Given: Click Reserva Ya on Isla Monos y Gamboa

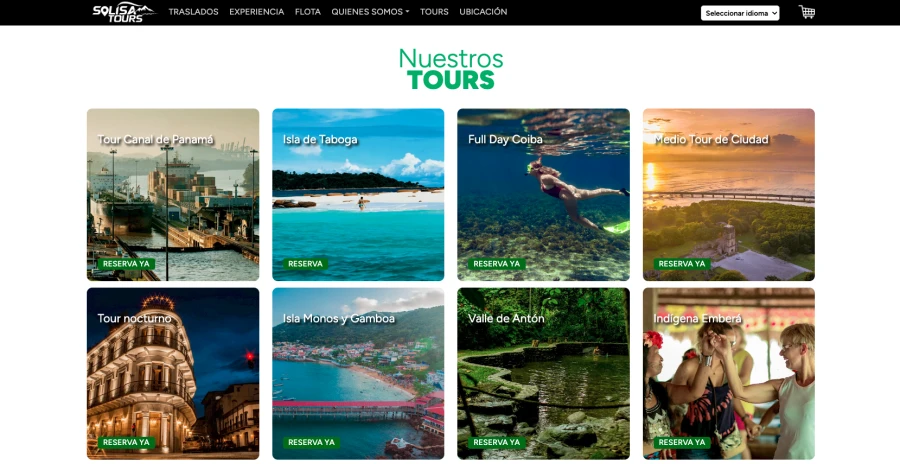Looking at the screenshot, I should [x=311, y=443].
